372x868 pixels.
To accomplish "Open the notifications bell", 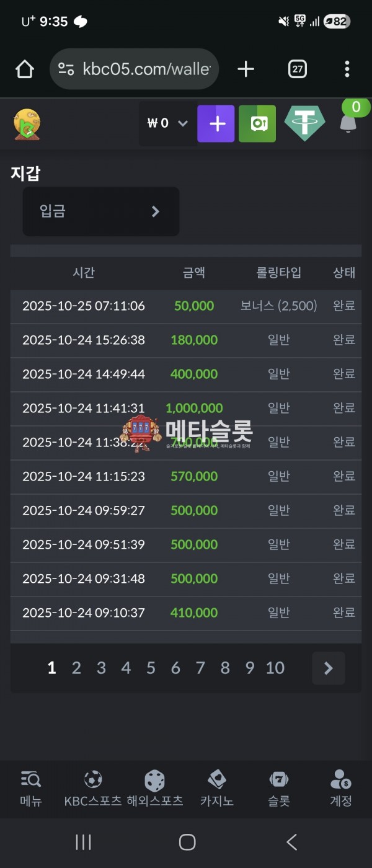I will point(348,123).
